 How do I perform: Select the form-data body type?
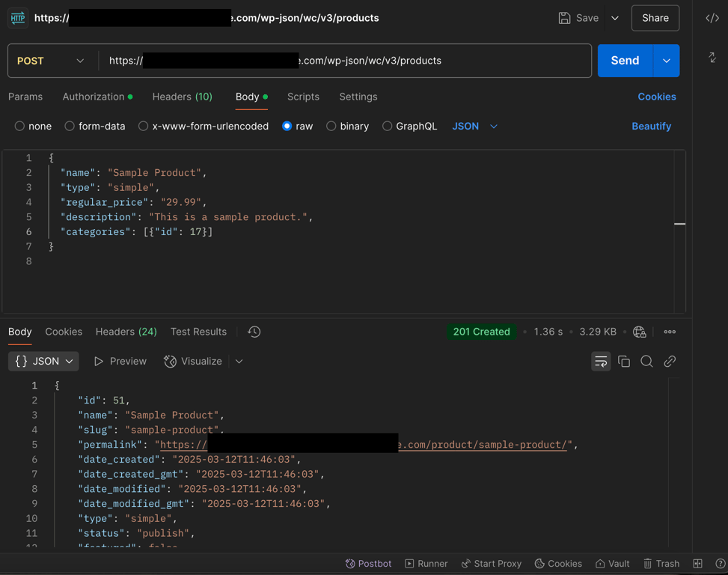click(x=94, y=126)
